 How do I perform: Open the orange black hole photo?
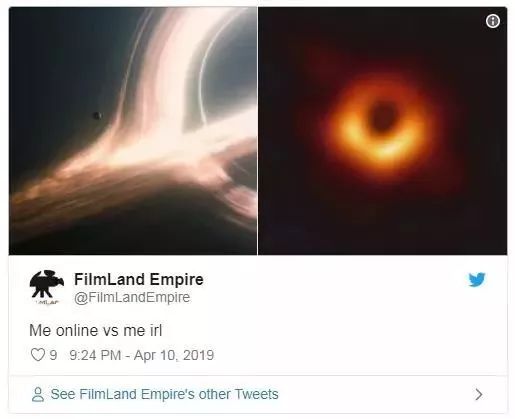[x=383, y=131]
